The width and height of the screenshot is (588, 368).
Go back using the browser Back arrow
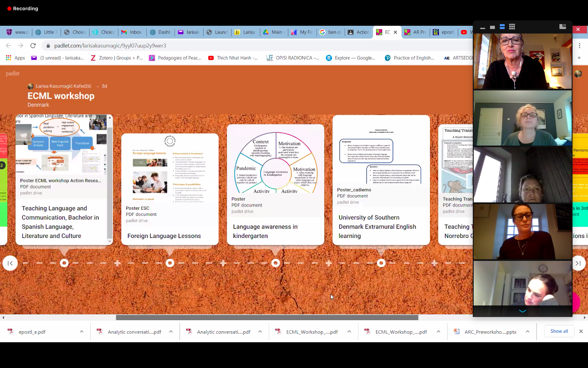9,45
